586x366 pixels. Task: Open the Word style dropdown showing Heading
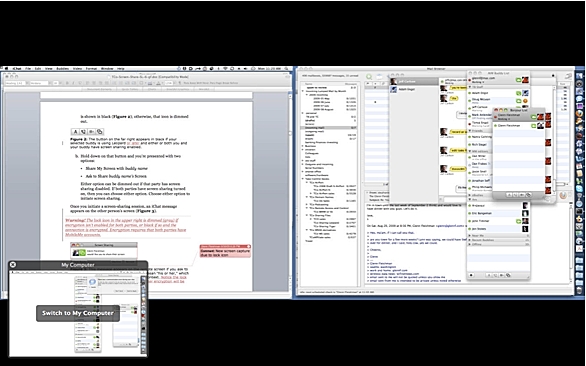pos(15,83)
